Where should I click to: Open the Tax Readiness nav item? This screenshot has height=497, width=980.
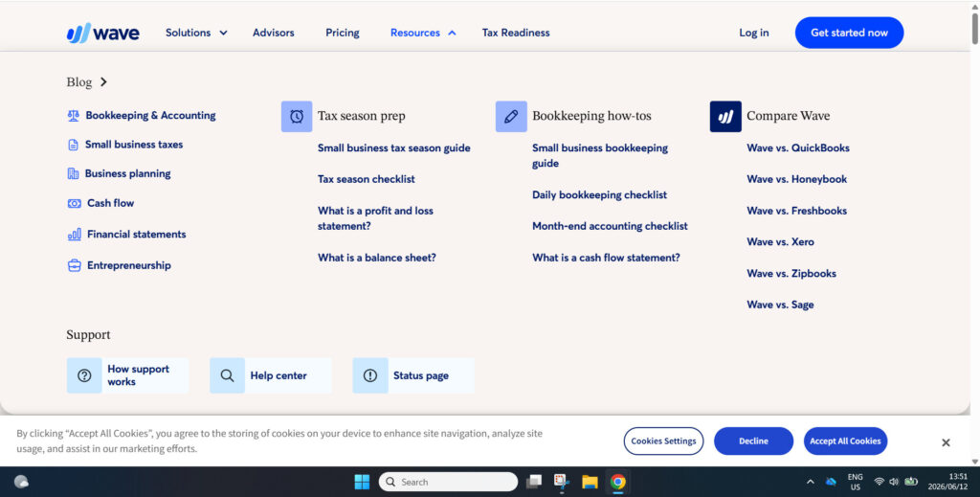point(516,33)
